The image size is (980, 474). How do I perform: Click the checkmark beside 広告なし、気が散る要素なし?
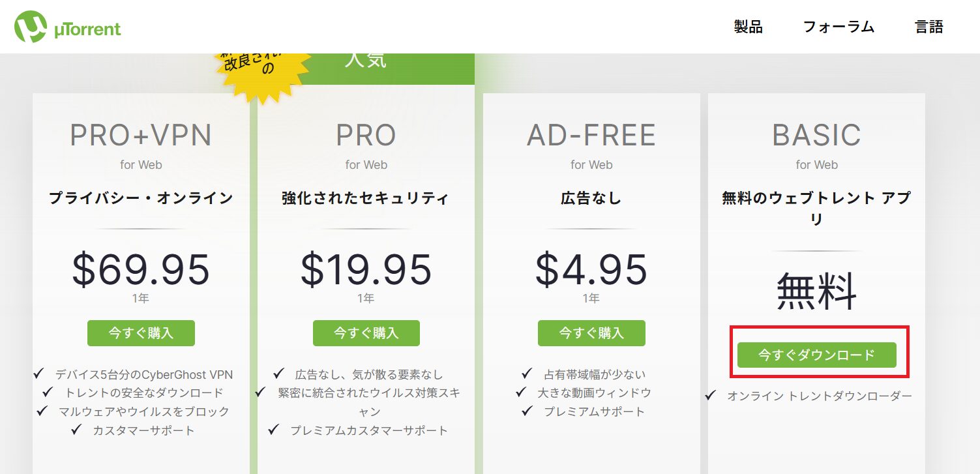tap(279, 374)
